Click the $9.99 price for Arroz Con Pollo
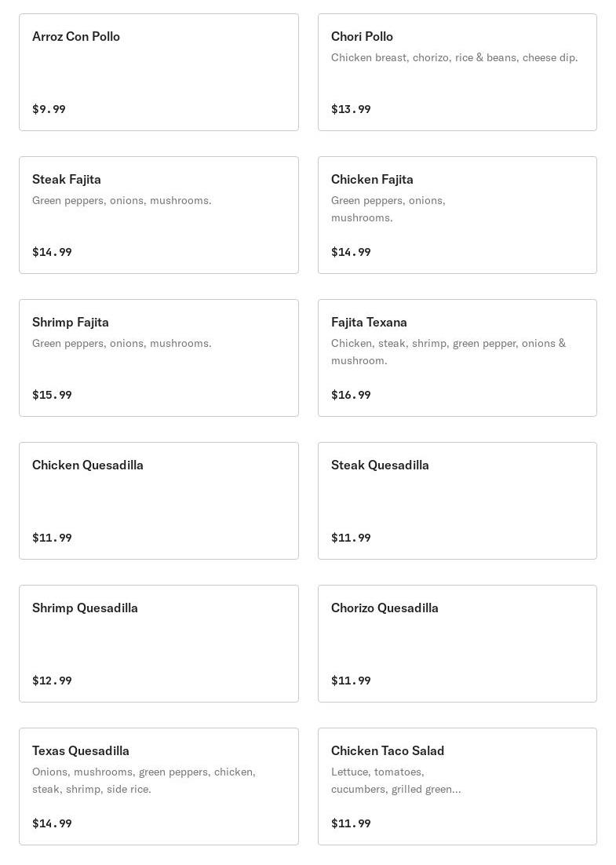616x865 pixels. tap(49, 109)
